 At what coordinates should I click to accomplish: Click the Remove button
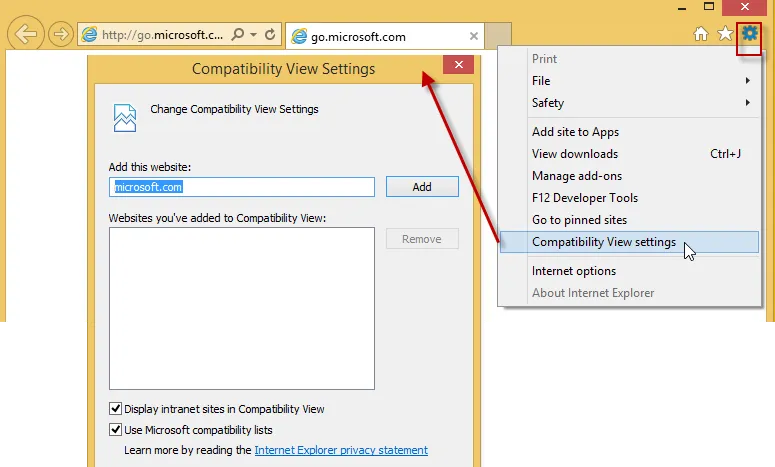(x=422, y=239)
